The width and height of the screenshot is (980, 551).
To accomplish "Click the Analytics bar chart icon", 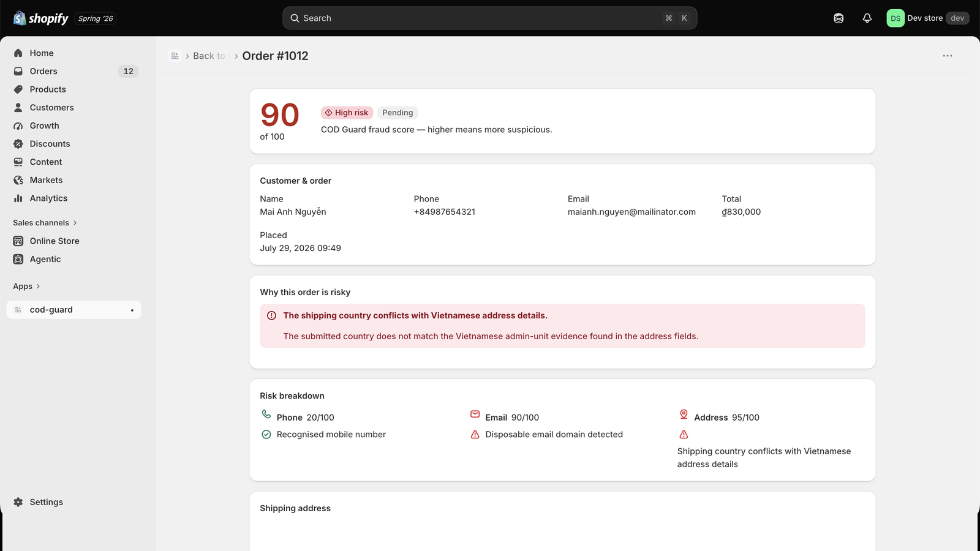I will (18, 198).
